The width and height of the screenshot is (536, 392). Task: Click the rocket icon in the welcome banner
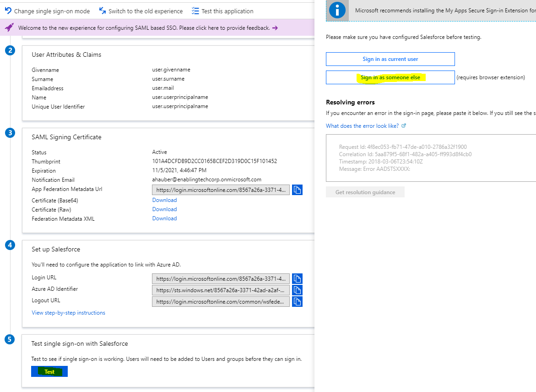[x=9, y=27]
